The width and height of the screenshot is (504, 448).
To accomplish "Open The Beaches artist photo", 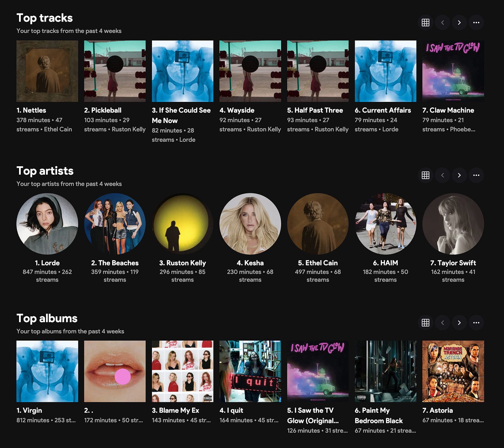I will [x=115, y=224].
